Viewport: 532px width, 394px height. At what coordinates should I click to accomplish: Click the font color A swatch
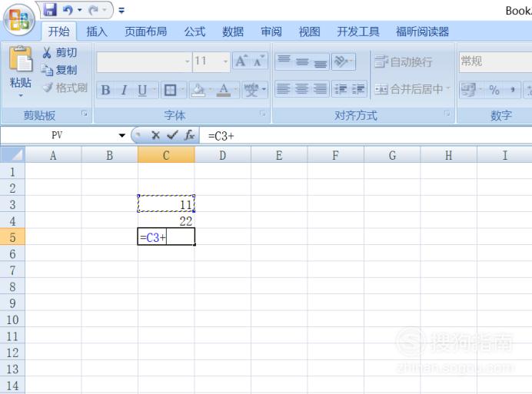point(223,90)
